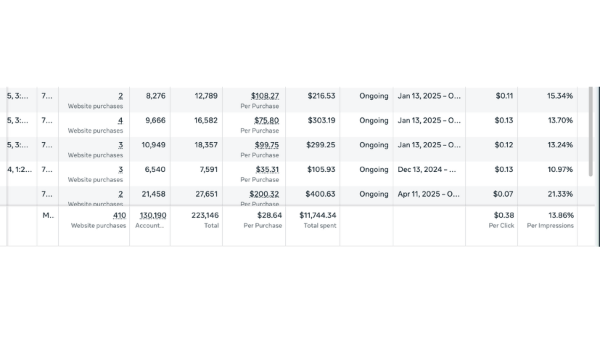
Task: Click the vertical scrollbar of the table
Action: point(591,132)
